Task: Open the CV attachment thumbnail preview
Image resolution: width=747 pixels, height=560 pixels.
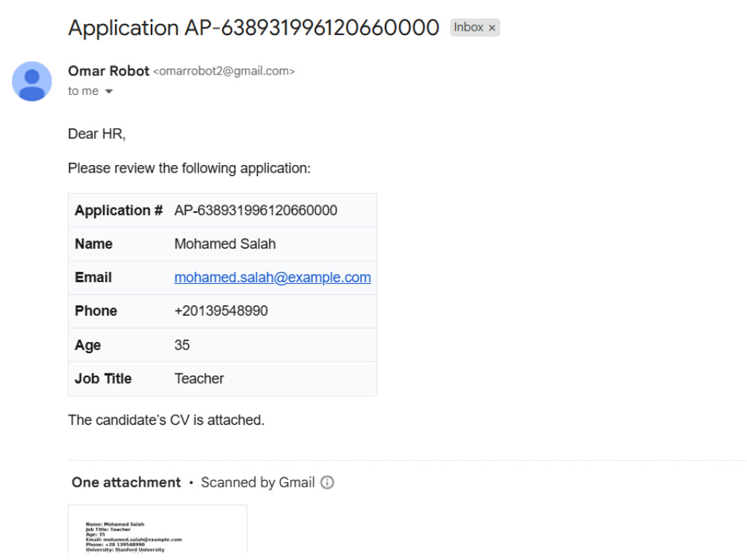Action: pyautogui.click(x=158, y=529)
